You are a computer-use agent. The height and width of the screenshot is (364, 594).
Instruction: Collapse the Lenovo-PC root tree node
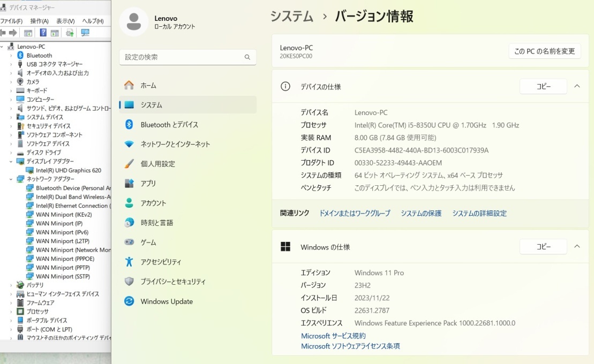[2, 47]
